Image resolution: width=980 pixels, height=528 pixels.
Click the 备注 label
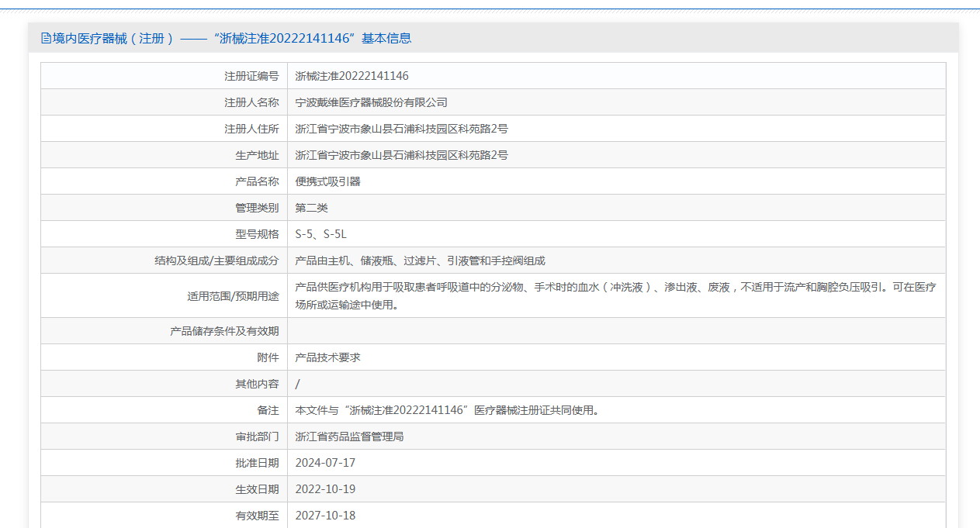(x=268, y=410)
